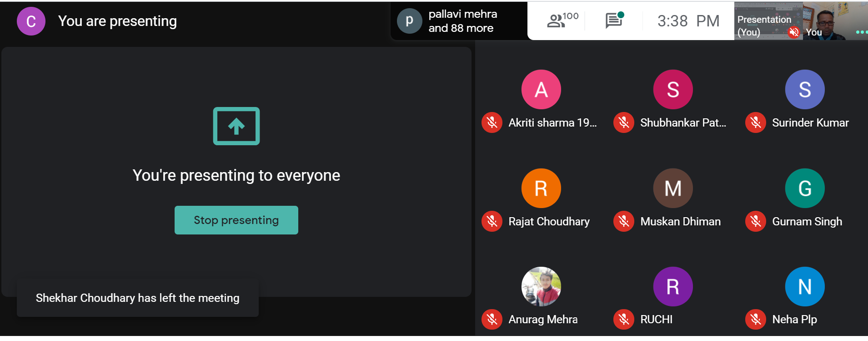Image resolution: width=868 pixels, height=341 pixels.
Task: Click Rajat Choudhary's muted mic icon
Action: pos(492,221)
